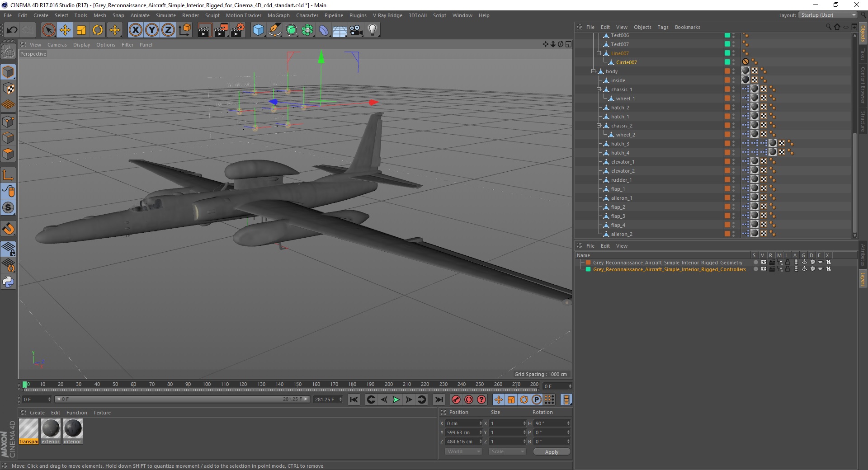Go to the end of animation
Image resolution: width=868 pixels, height=470 pixels.
[x=439, y=399]
